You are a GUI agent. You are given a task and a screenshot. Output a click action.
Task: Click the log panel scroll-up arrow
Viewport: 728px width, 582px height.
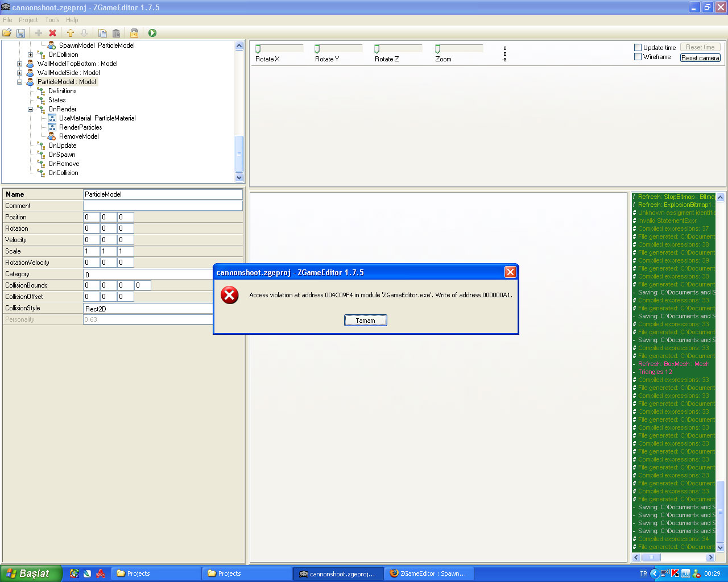(720, 197)
